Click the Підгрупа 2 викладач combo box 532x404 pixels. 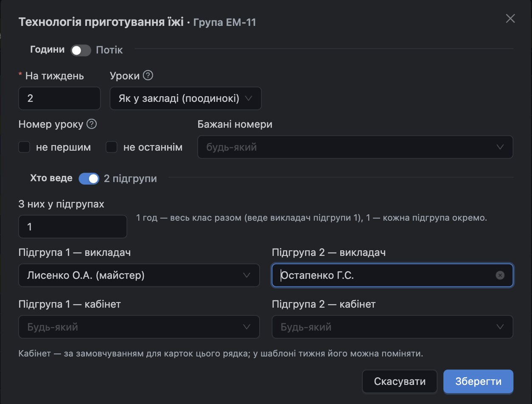[392, 275]
